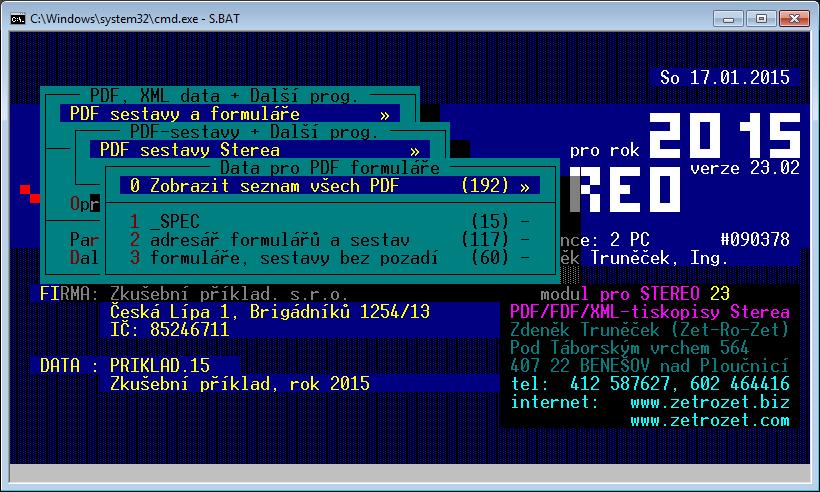Click the partially hidden 'Opr' menu item
Image resolution: width=820 pixels, height=492 pixels.
pyautogui.click(x=84, y=203)
